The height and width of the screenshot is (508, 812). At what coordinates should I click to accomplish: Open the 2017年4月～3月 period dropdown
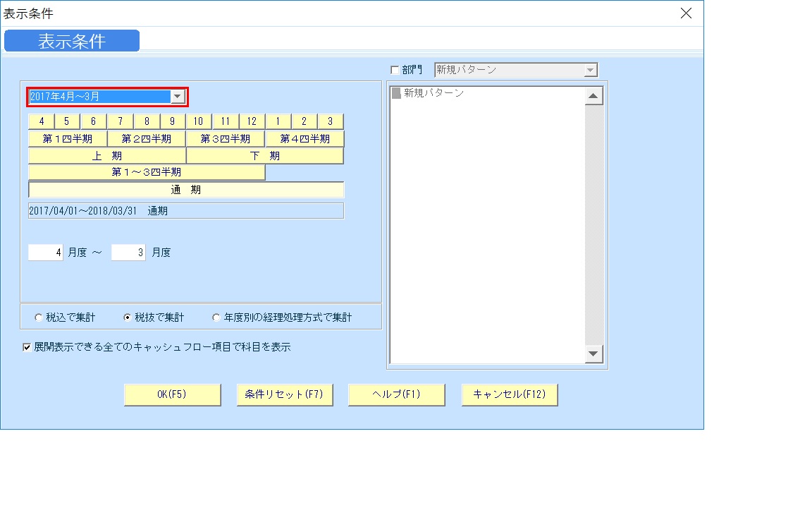pos(178,96)
